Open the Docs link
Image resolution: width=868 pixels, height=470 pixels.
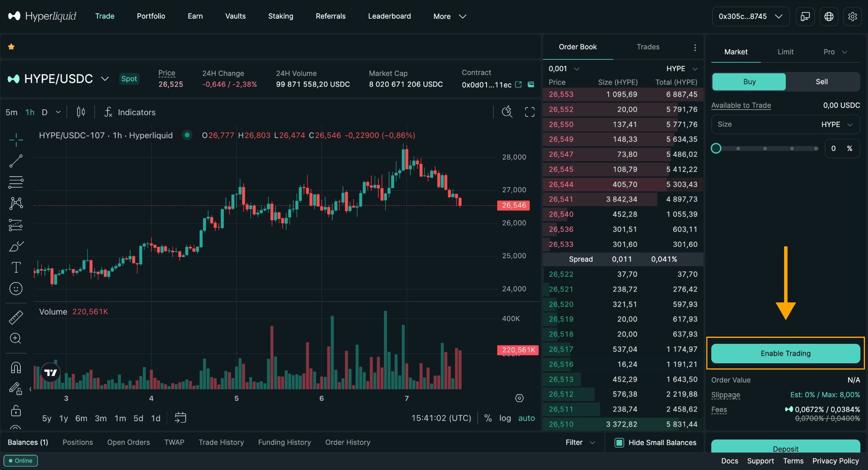click(730, 461)
